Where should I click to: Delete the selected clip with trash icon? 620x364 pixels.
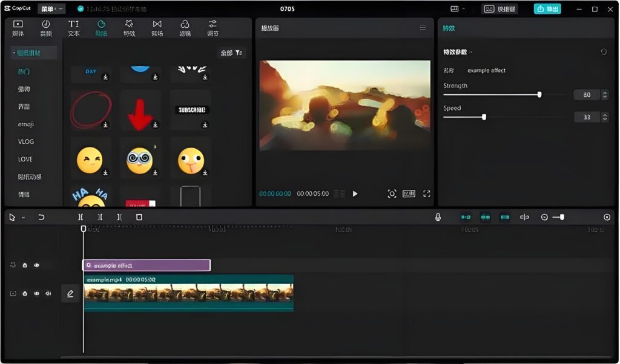pos(139,217)
